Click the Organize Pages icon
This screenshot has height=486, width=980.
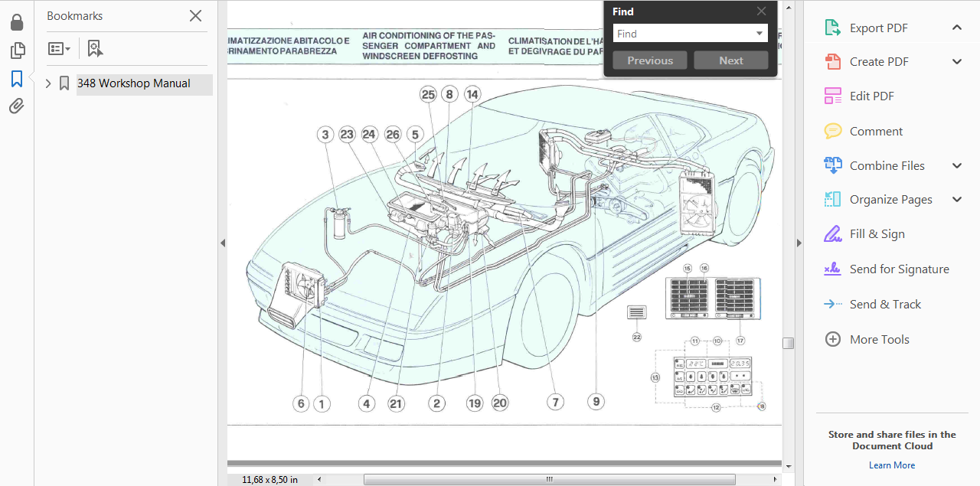pos(832,200)
